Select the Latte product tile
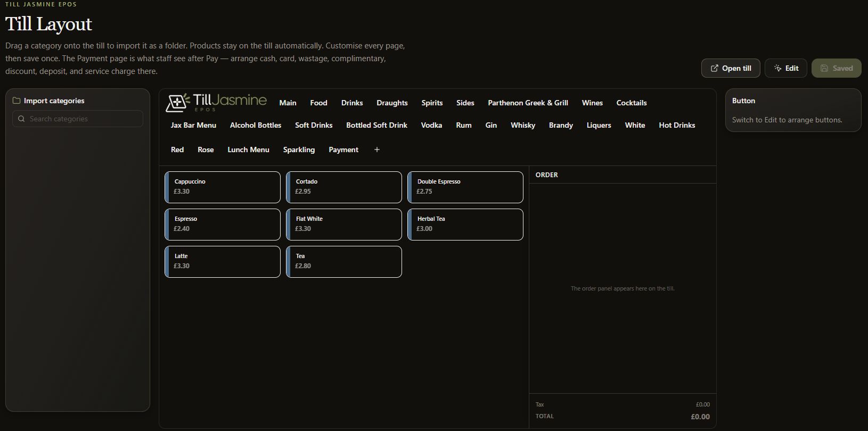The image size is (868, 431). 223,262
